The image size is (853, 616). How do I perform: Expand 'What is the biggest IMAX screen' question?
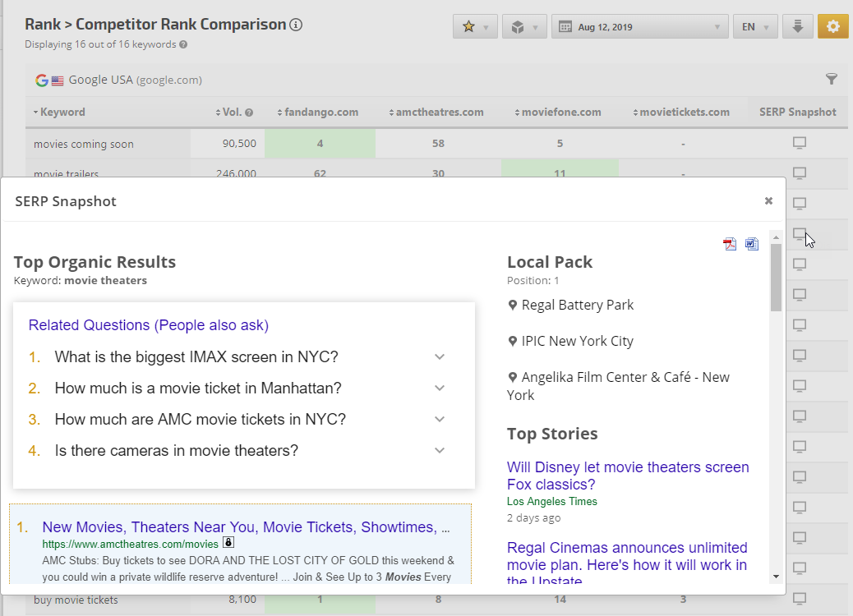click(x=440, y=357)
